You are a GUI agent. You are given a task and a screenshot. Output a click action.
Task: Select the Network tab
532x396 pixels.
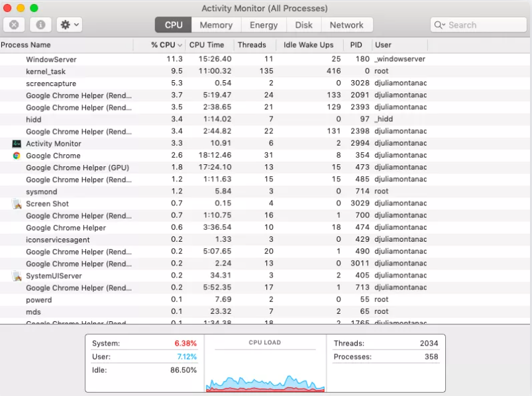tap(346, 25)
